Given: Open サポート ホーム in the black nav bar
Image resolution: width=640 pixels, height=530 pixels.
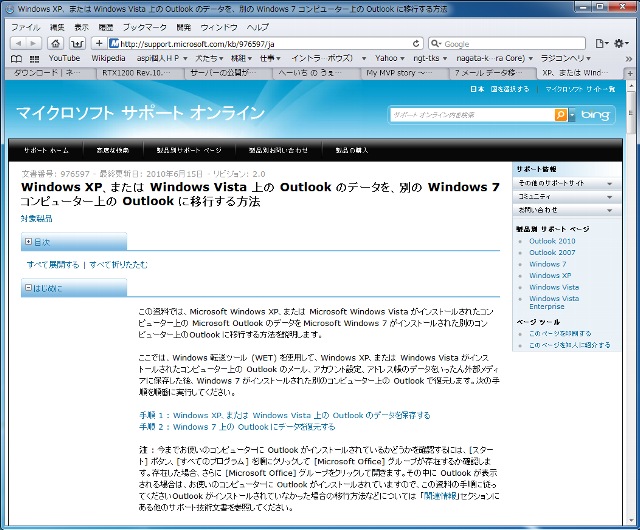Looking at the screenshot, I should (x=46, y=150).
